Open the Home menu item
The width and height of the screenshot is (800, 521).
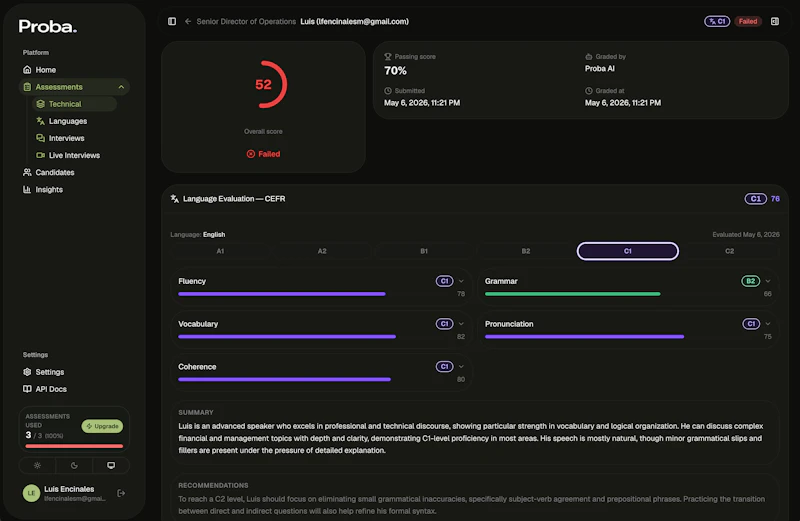coord(74,69)
